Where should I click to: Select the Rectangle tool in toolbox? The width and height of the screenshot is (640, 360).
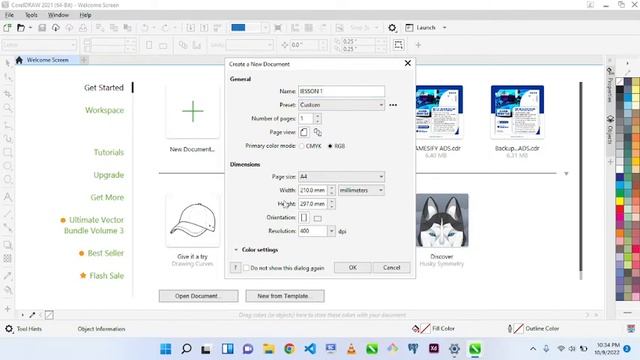(x=7, y=152)
